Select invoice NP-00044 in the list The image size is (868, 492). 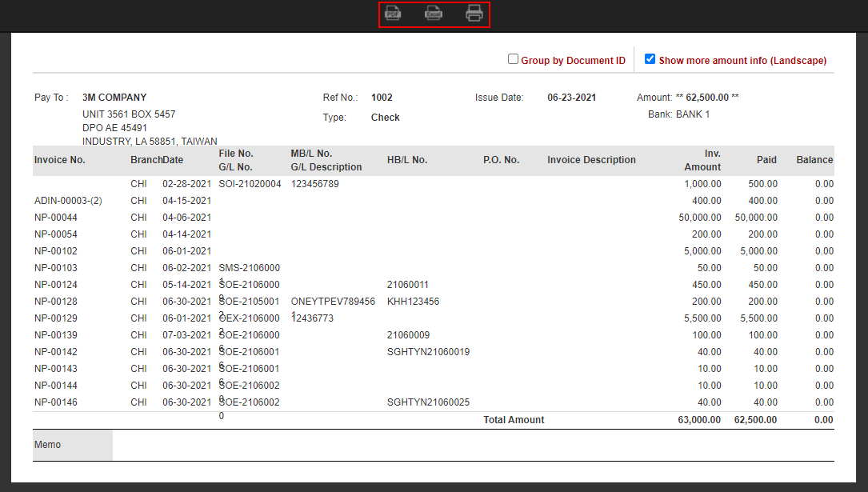(x=56, y=218)
